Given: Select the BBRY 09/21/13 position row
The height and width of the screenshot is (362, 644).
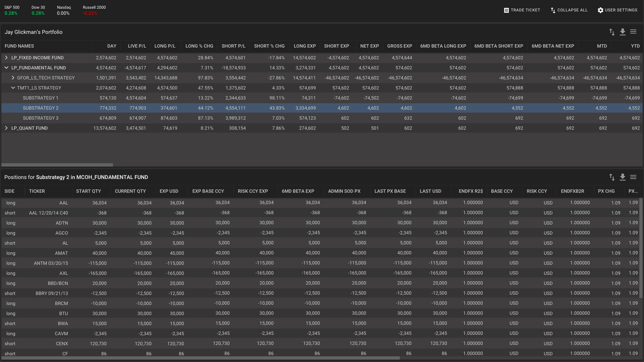Looking at the screenshot, I should (320, 293).
